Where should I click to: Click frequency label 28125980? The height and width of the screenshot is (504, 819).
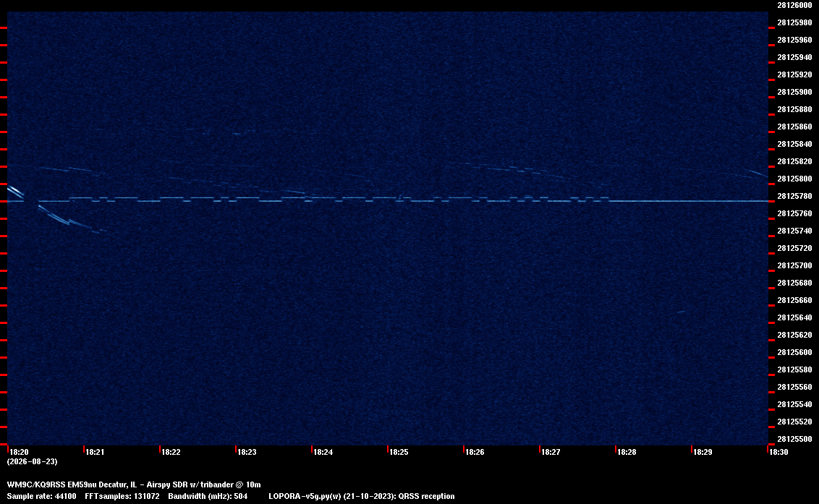[x=794, y=22]
